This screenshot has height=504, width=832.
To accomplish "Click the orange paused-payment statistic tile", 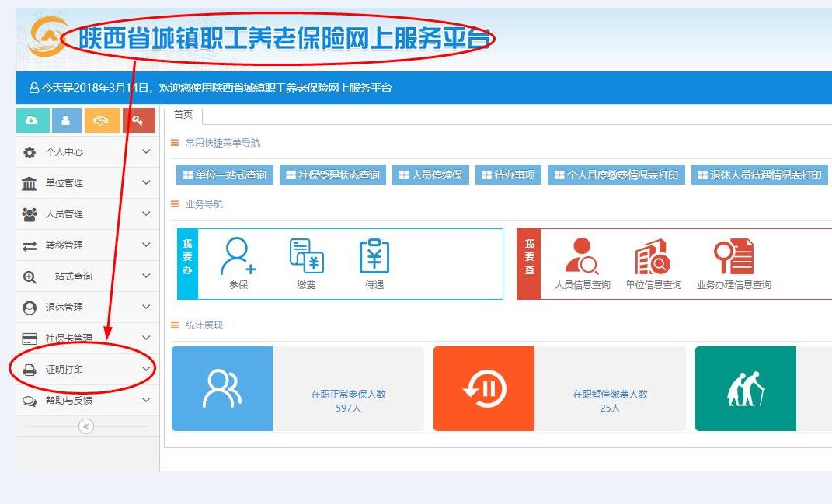I will pos(484,388).
